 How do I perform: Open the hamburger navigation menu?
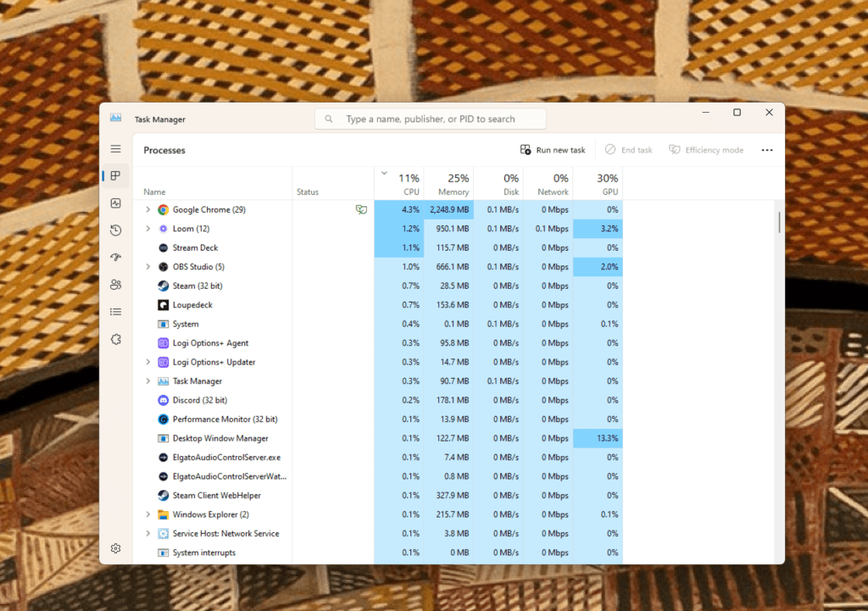point(115,149)
